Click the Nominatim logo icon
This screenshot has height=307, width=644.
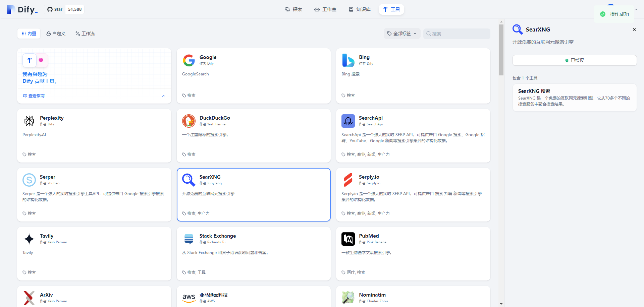click(348, 298)
